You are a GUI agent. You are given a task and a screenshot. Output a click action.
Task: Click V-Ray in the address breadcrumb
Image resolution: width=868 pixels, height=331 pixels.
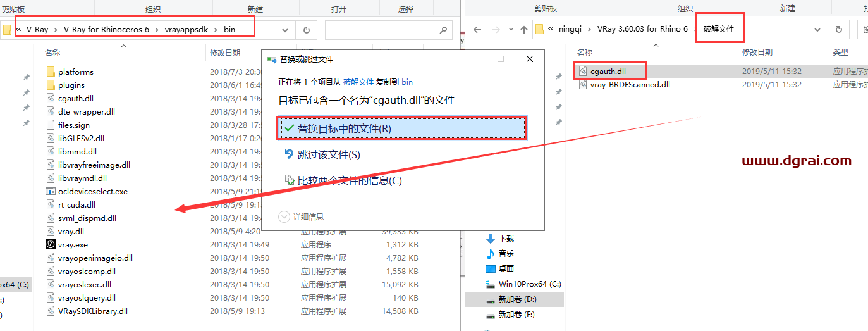click(37, 30)
